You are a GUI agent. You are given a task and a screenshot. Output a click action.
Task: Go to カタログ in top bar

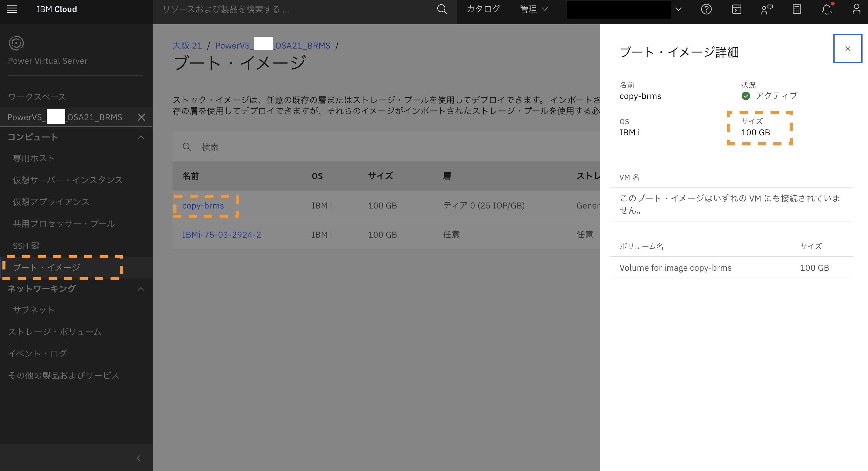point(483,9)
